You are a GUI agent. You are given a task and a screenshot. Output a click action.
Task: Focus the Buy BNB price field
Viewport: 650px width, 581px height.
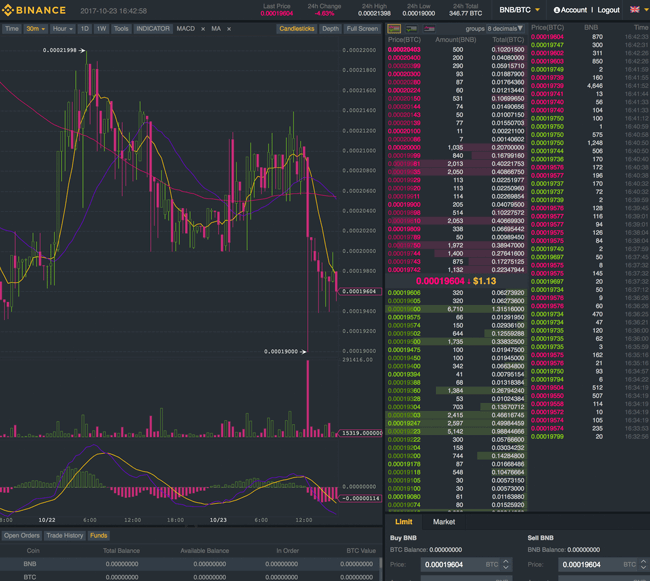click(x=466, y=564)
